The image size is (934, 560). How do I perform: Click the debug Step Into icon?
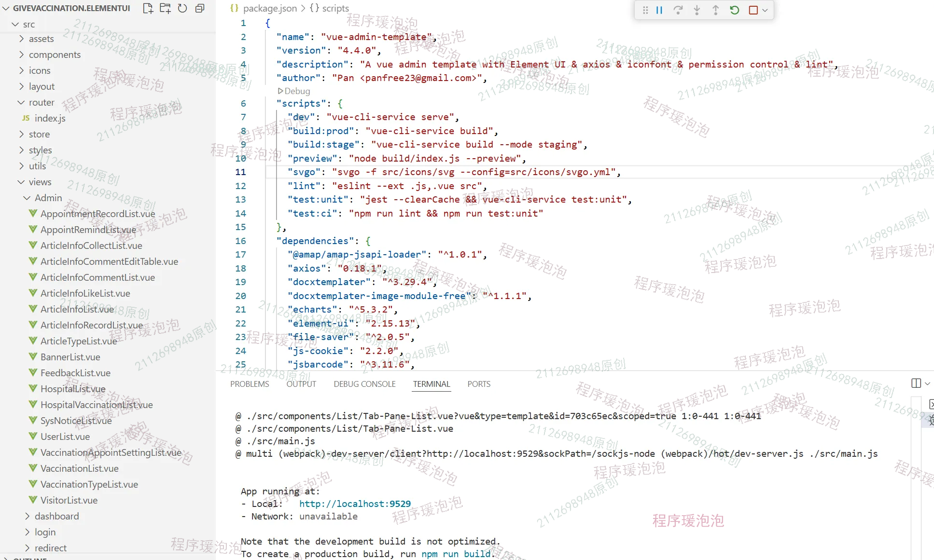pos(697,10)
